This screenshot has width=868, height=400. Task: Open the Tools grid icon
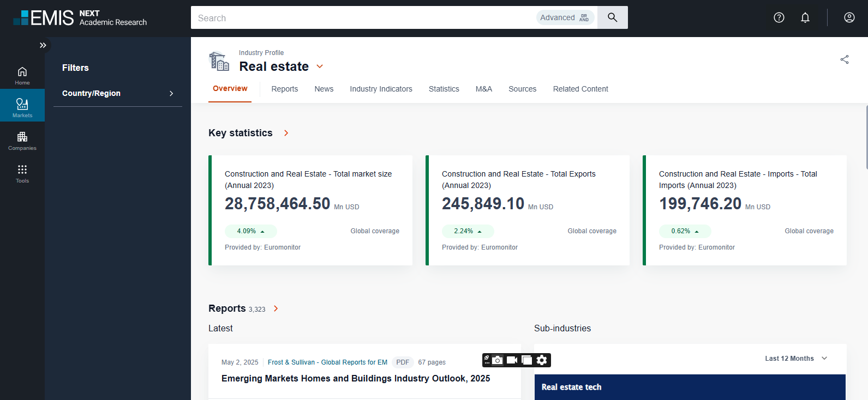coord(22,173)
